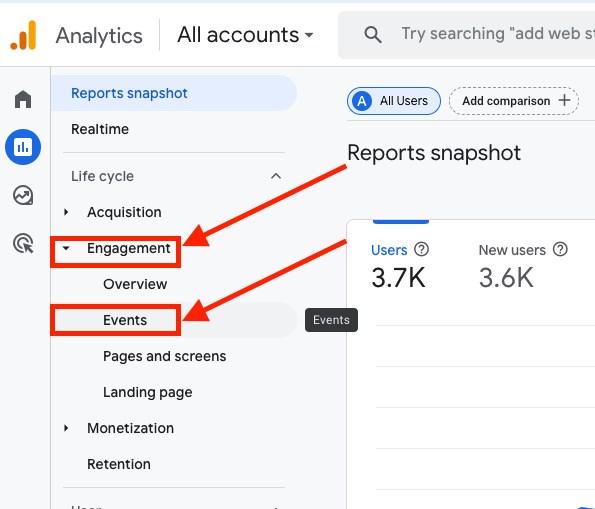Click the search magnifier icon

(x=373, y=35)
